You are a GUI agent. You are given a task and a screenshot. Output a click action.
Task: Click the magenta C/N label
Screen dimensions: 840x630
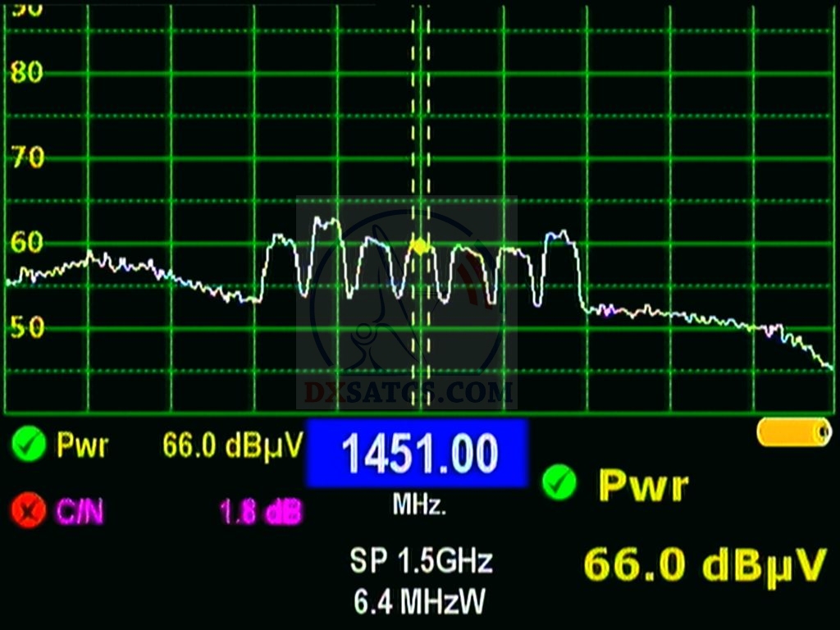pyautogui.click(x=80, y=512)
